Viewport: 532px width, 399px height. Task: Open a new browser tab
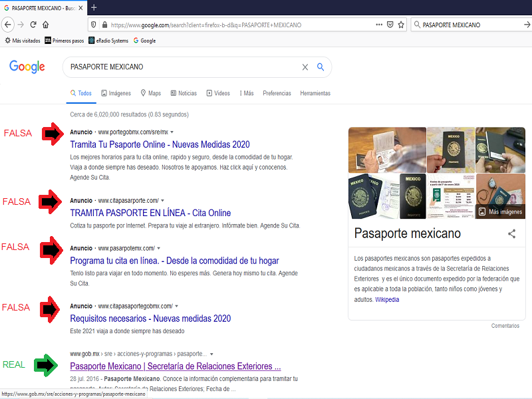pyautogui.click(x=94, y=7)
